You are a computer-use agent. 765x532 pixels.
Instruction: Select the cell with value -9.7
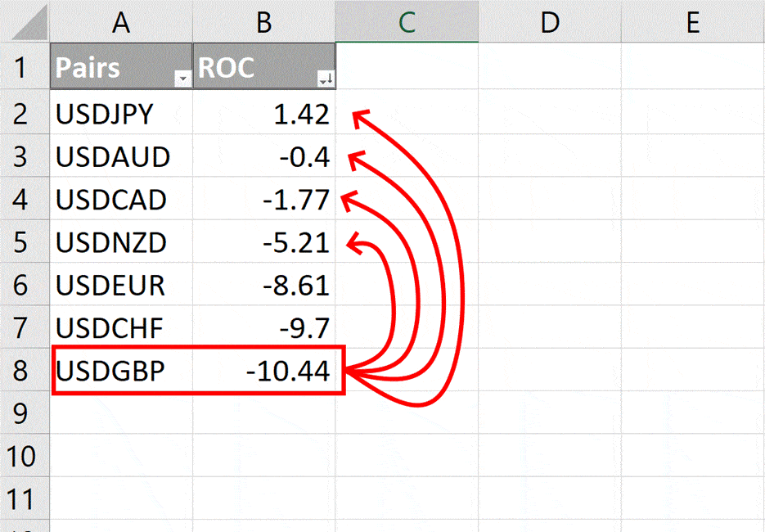click(264, 327)
